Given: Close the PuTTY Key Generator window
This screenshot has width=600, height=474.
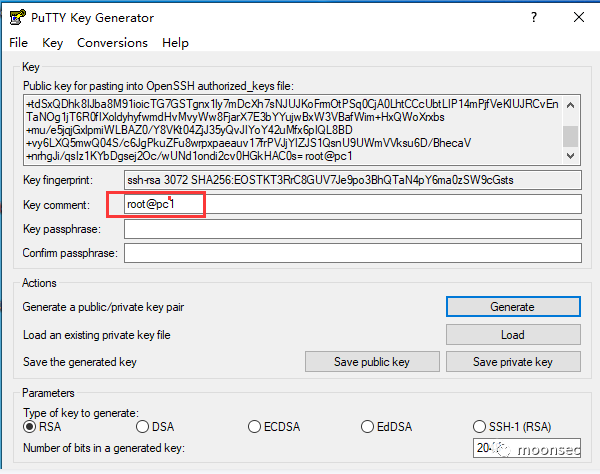Looking at the screenshot, I should click(x=579, y=17).
